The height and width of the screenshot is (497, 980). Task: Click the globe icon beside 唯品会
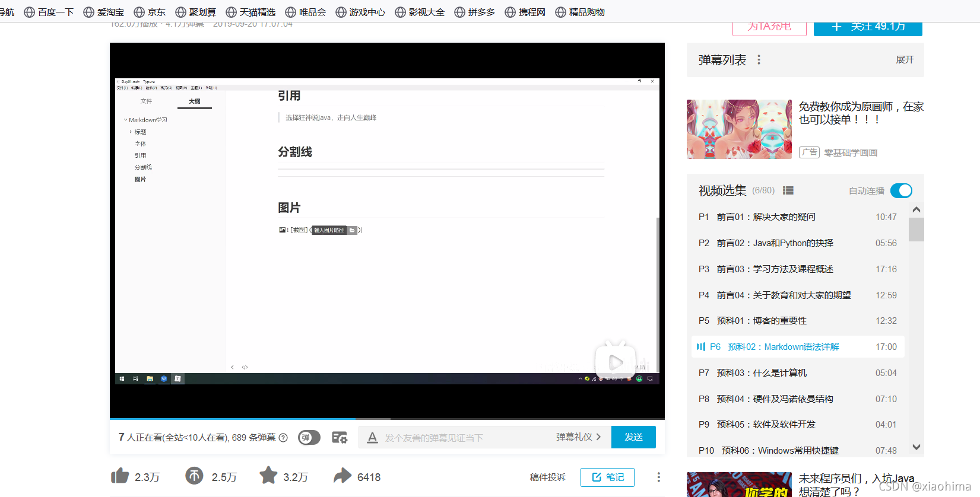tap(290, 12)
